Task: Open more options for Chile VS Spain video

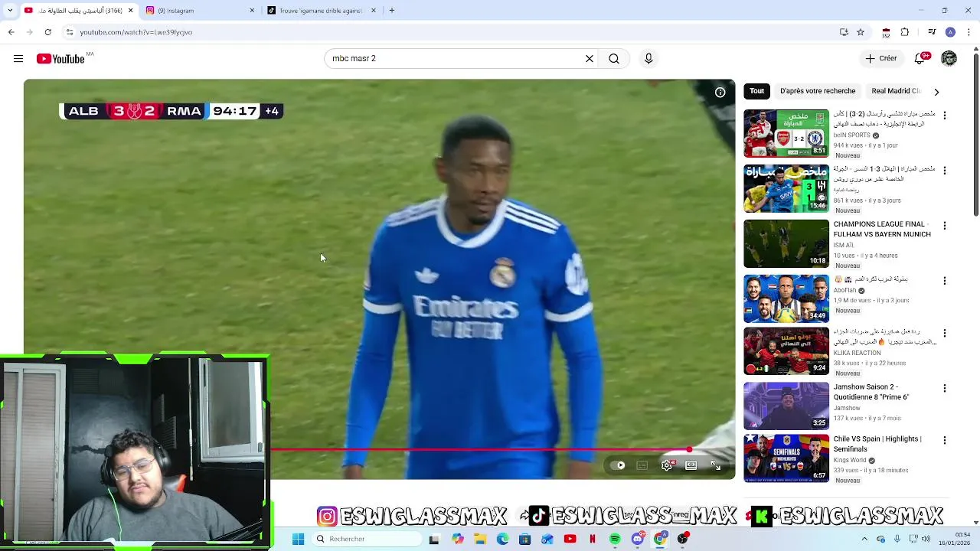Action: pos(945,441)
